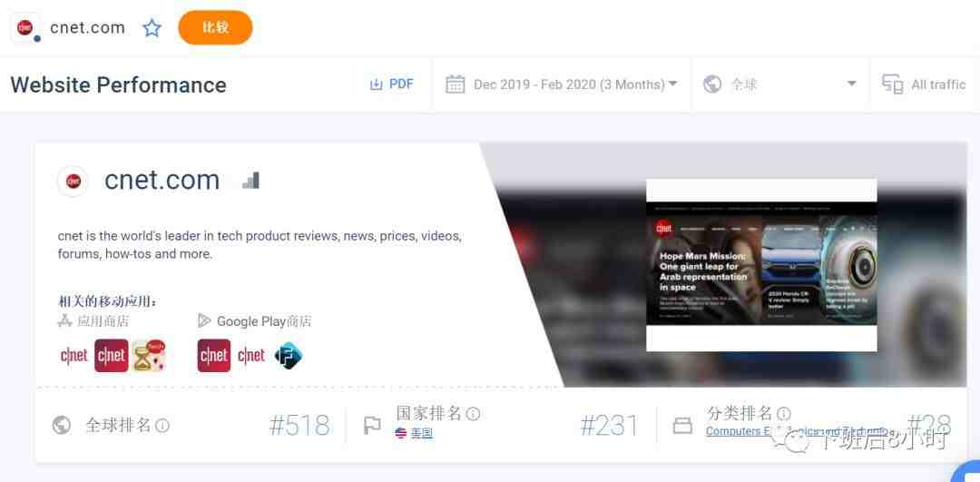Open first red cnet Google Play app
The width and height of the screenshot is (980, 482).
pos(214,356)
